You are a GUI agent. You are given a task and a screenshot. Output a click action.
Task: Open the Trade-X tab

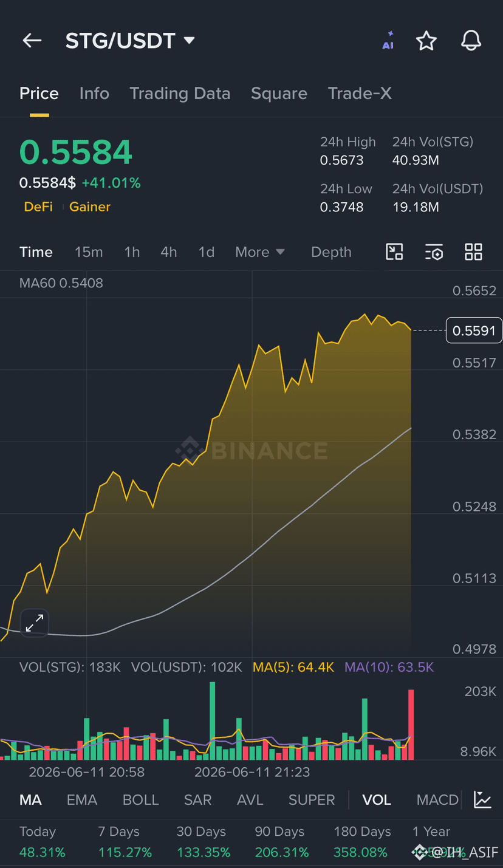360,94
